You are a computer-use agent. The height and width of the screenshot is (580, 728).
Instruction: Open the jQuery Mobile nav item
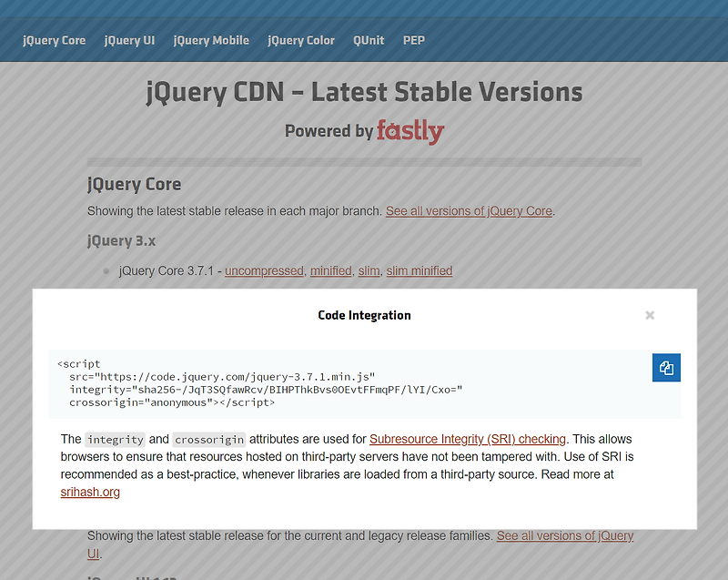pyautogui.click(x=211, y=40)
